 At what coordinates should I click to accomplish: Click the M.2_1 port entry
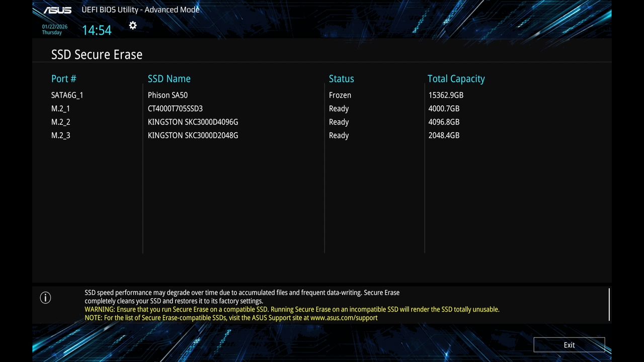[60, 109]
